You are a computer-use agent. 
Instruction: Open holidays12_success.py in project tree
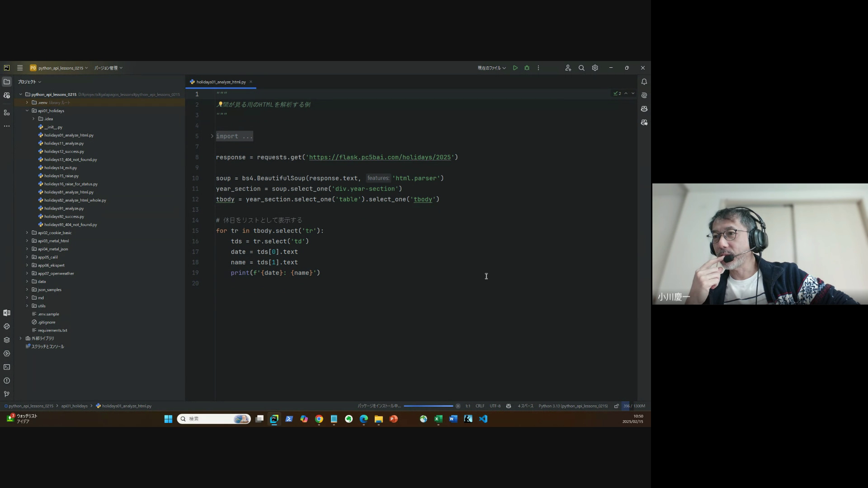[x=64, y=151]
